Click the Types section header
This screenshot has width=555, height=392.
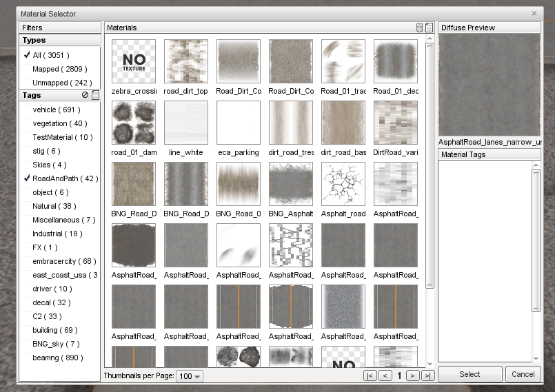click(60, 40)
